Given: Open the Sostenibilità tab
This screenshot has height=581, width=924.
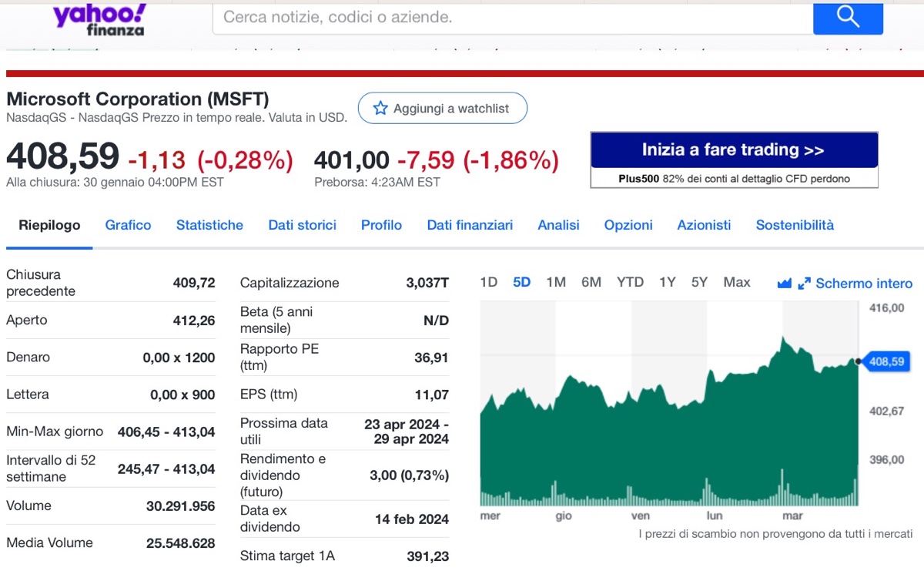Looking at the screenshot, I should pos(795,225).
